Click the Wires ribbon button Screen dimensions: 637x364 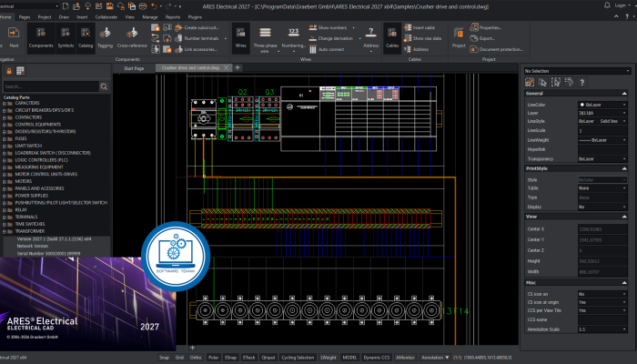(241, 38)
